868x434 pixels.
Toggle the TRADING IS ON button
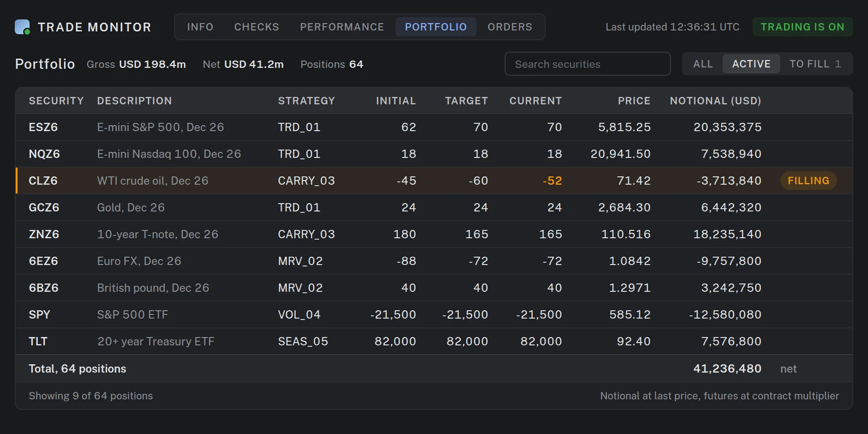(x=802, y=27)
